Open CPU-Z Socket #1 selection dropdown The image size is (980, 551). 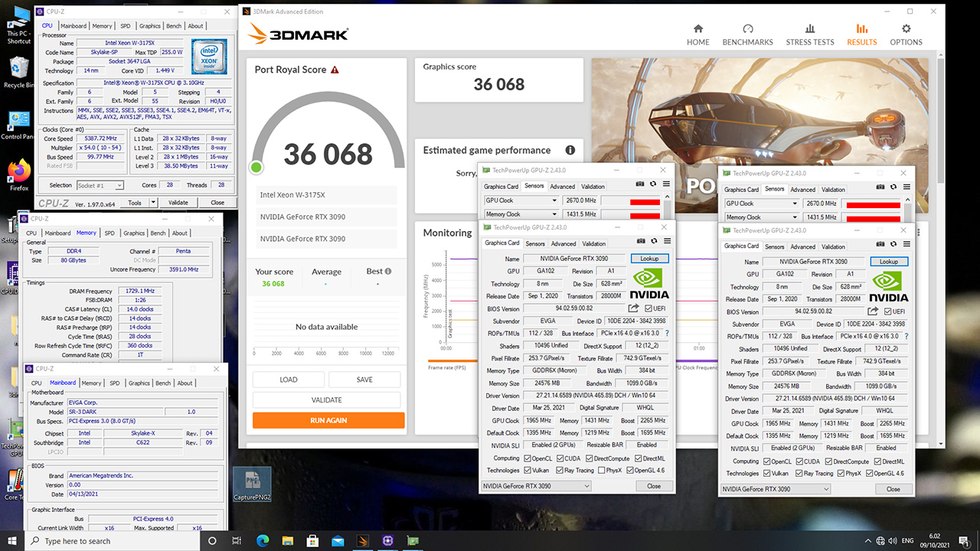(100, 185)
